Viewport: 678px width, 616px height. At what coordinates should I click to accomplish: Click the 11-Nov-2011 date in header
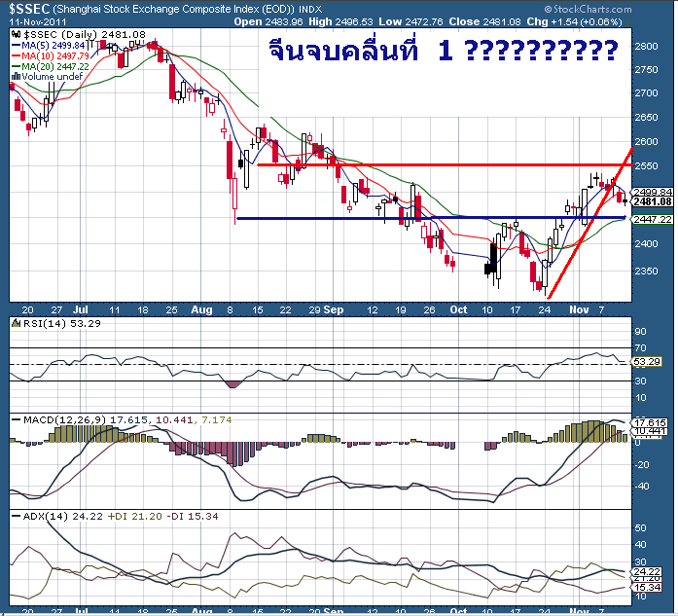[x=36, y=21]
